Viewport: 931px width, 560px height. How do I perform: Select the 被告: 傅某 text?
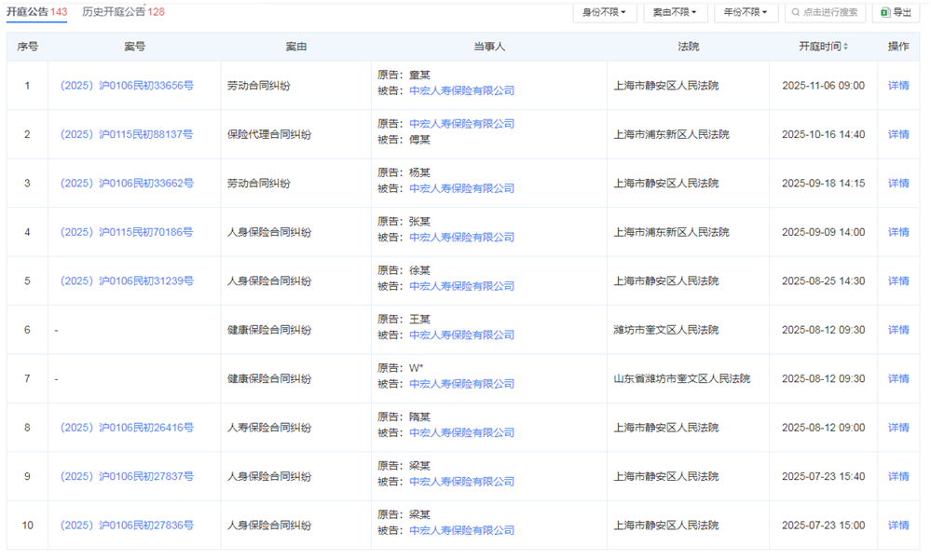(404, 140)
